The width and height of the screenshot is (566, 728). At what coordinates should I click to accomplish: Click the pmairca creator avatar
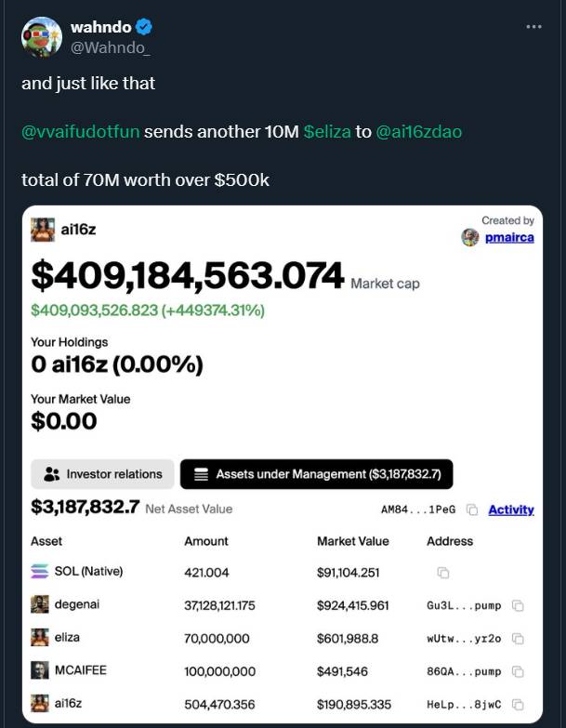pos(470,237)
